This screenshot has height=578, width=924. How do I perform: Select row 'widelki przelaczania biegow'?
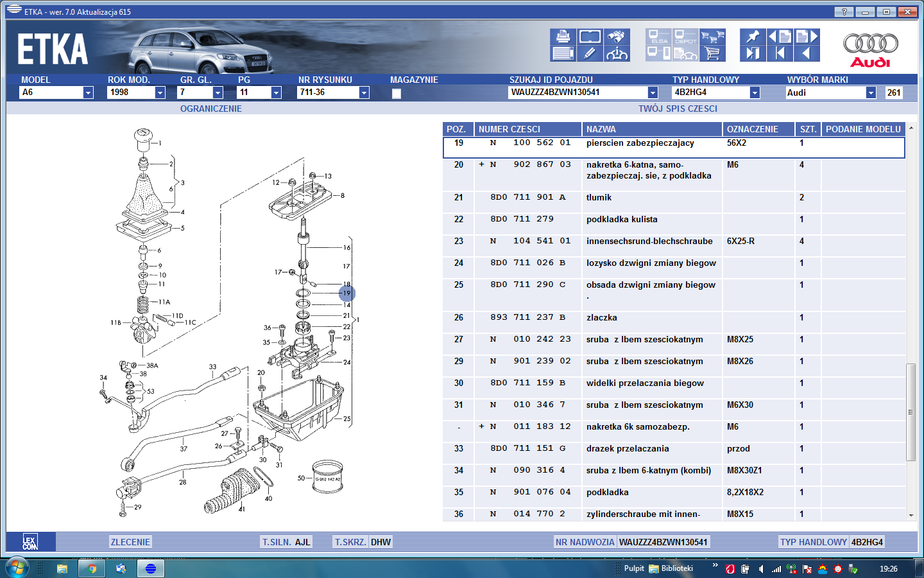tap(674, 387)
